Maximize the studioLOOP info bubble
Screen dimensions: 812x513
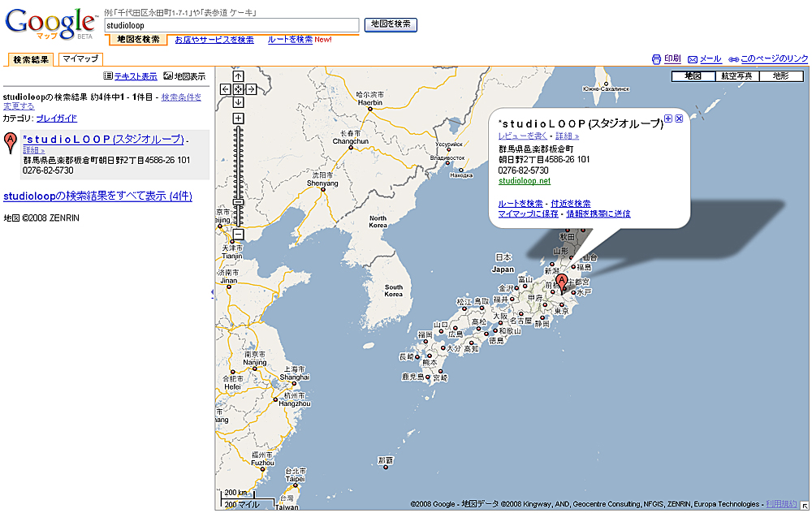coord(668,119)
